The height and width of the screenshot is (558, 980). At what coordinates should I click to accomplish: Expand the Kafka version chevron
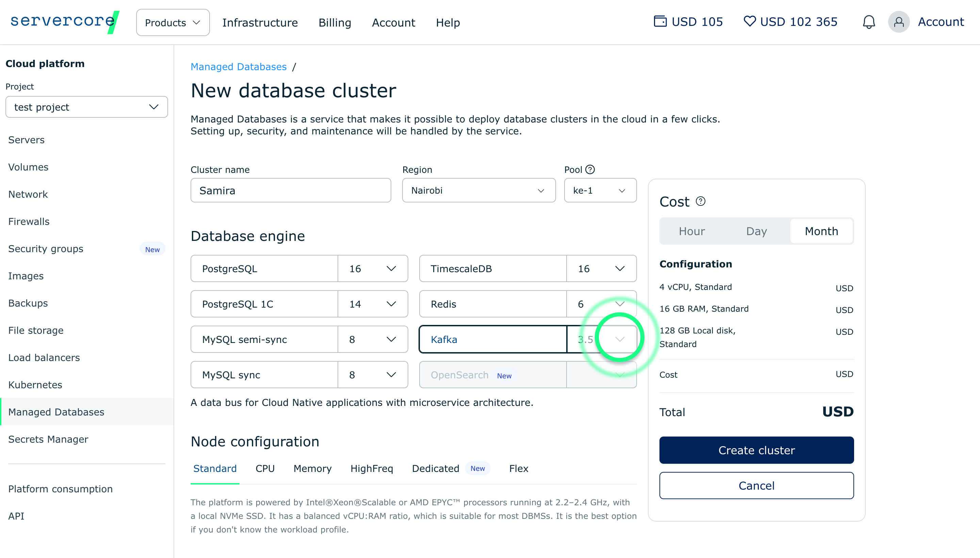coord(620,339)
